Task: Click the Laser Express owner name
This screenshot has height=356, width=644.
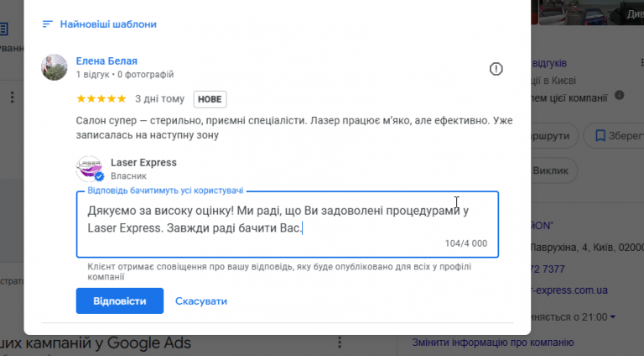Action: coord(143,162)
